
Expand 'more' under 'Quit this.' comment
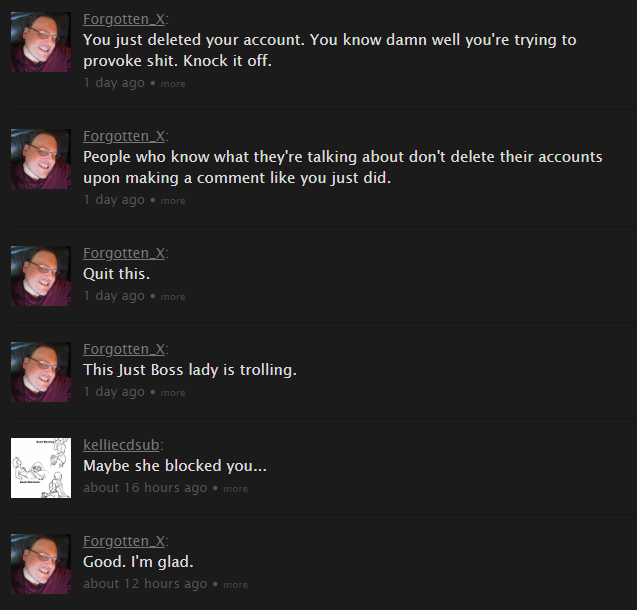coord(173,297)
